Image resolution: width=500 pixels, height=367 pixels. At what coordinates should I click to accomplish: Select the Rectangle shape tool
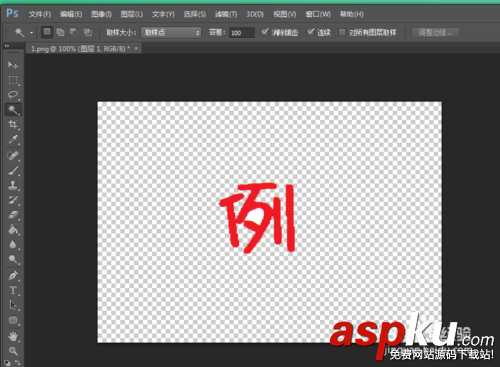click(13, 320)
